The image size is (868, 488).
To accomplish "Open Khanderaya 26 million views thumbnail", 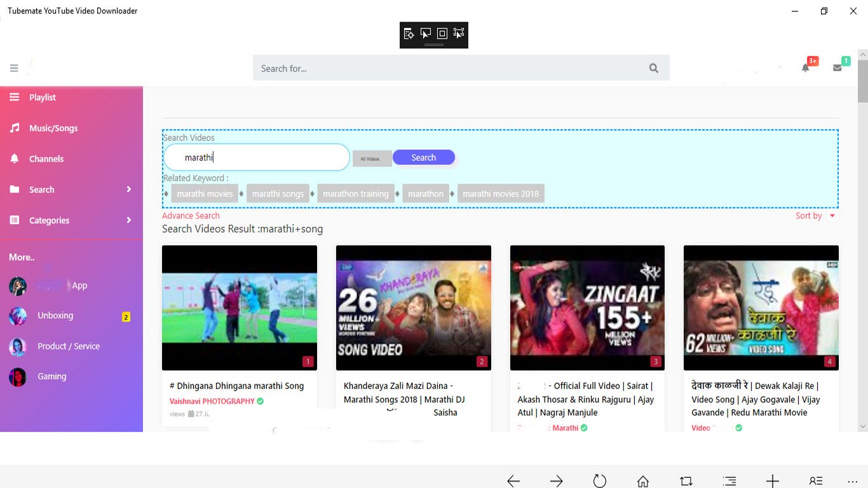I will click(x=414, y=308).
